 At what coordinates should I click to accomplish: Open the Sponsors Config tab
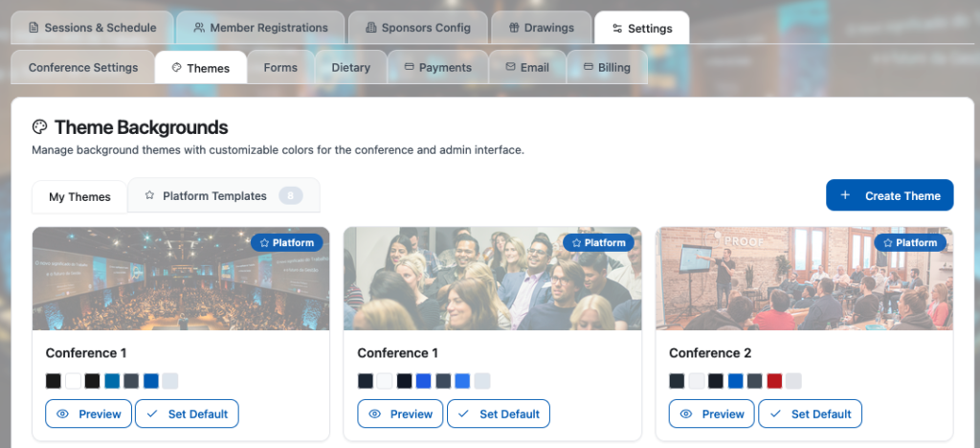point(417,28)
